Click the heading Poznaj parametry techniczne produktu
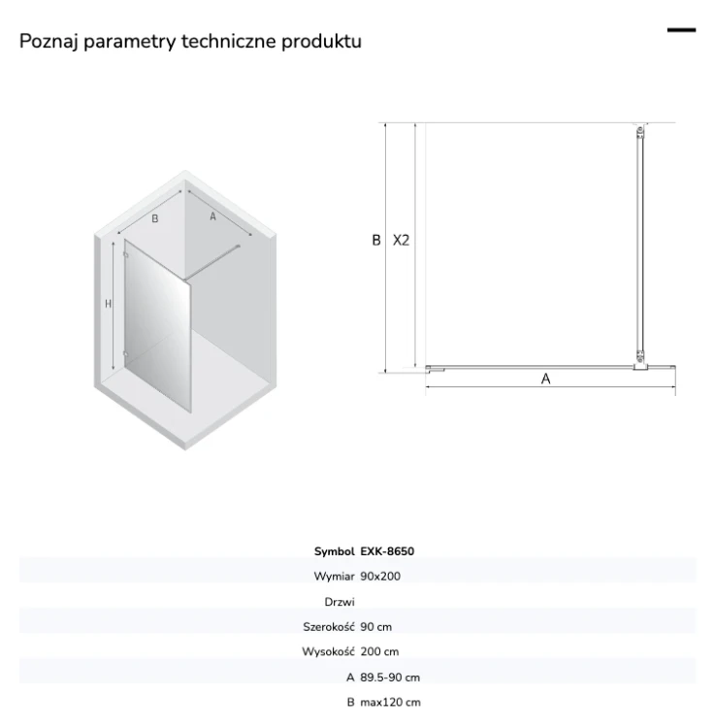 [190, 42]
